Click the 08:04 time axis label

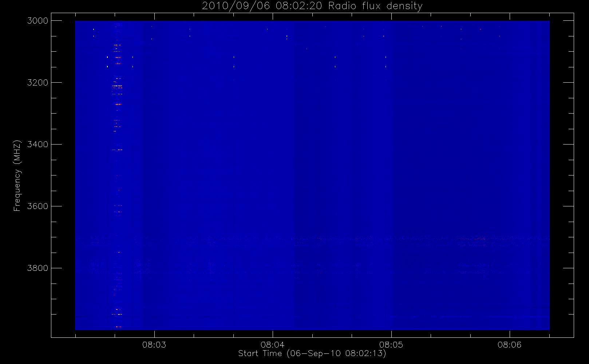273,345
